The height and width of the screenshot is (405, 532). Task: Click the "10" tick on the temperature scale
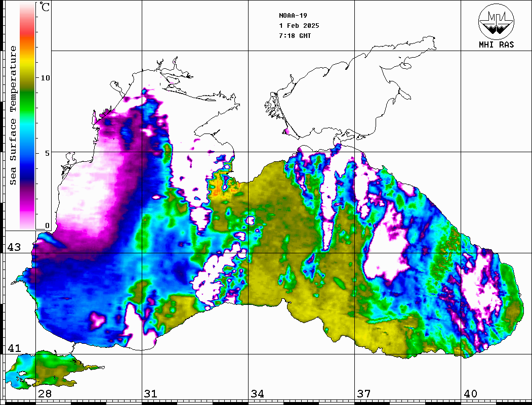coord(45,78)
